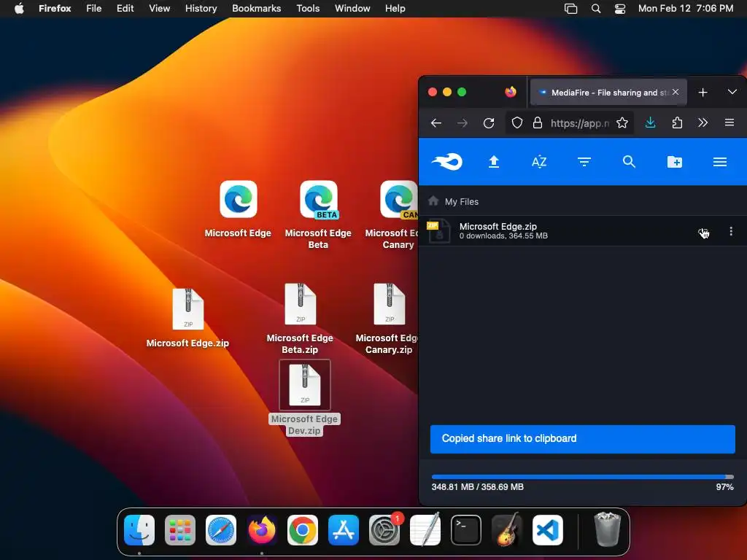
Task: Open Safari from the Dock
Action: point(220,530)
